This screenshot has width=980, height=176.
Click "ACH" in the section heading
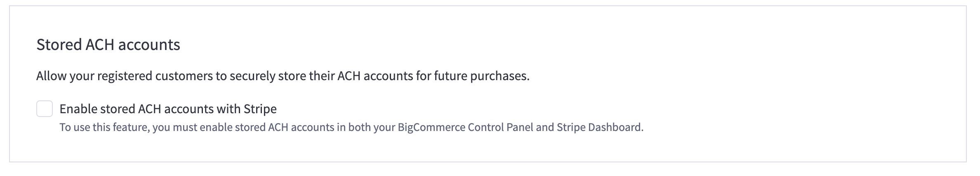[100, 45]
